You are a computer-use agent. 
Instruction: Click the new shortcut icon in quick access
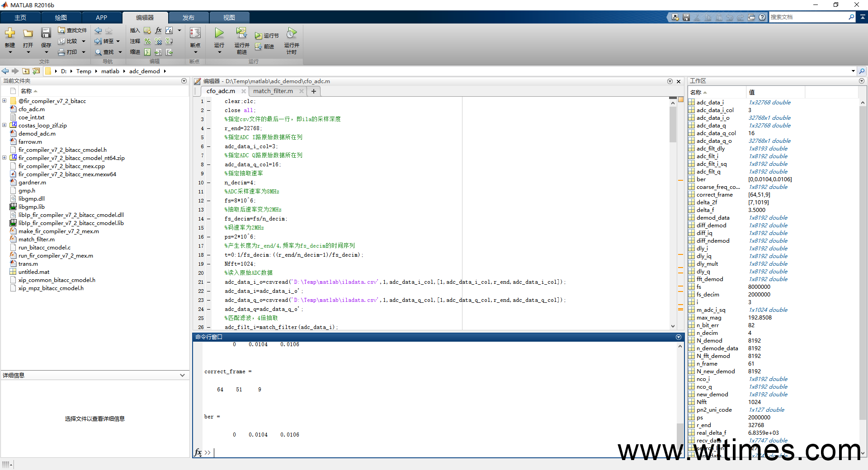[675, 17]
